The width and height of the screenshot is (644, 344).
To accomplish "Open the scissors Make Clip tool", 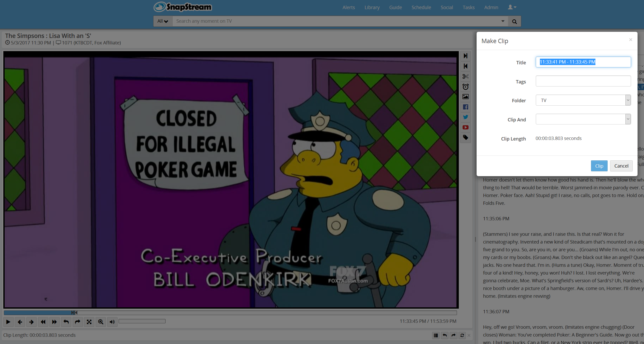I will coord(465,76).
